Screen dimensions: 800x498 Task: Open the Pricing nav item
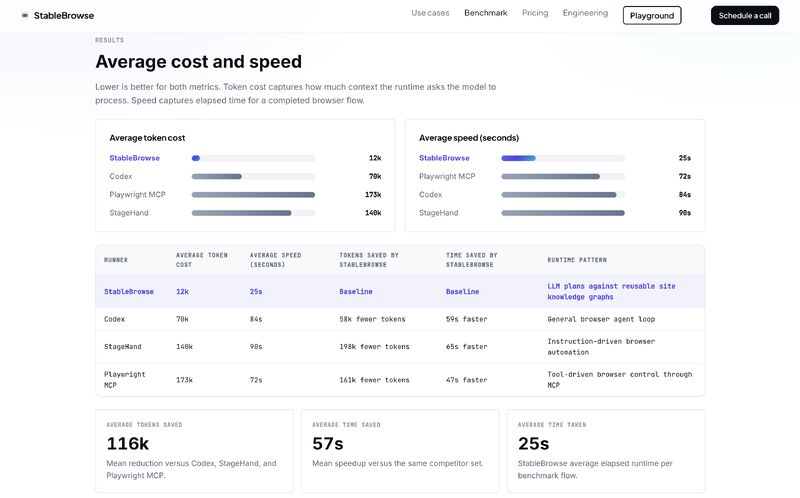pos(535,13)
